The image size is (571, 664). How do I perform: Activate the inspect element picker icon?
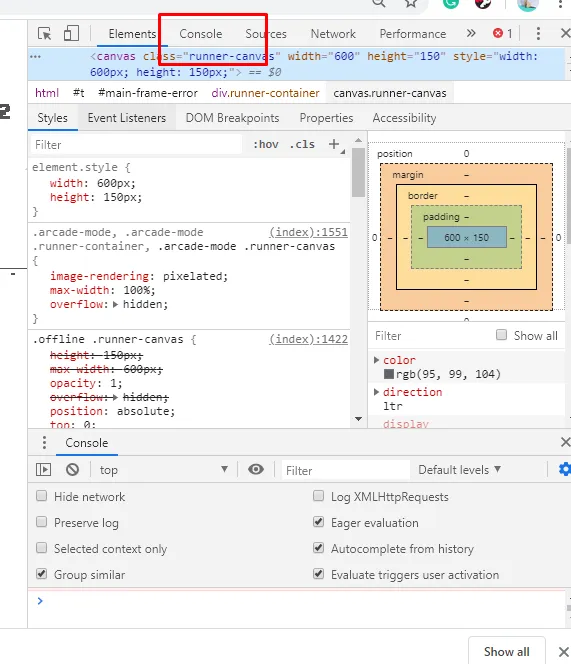click(x=44, y=33)
